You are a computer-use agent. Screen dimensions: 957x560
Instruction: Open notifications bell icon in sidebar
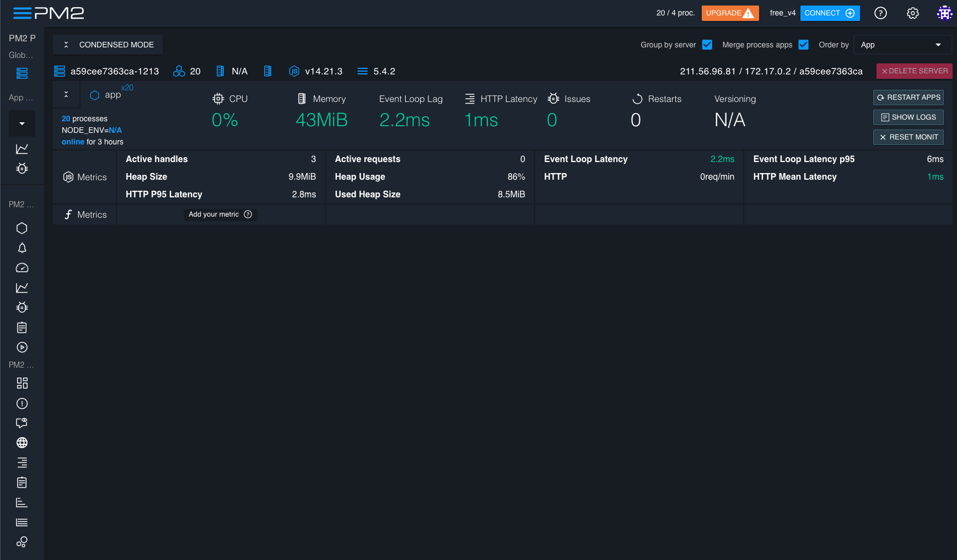pyautogui.click(x=22, y=248)
